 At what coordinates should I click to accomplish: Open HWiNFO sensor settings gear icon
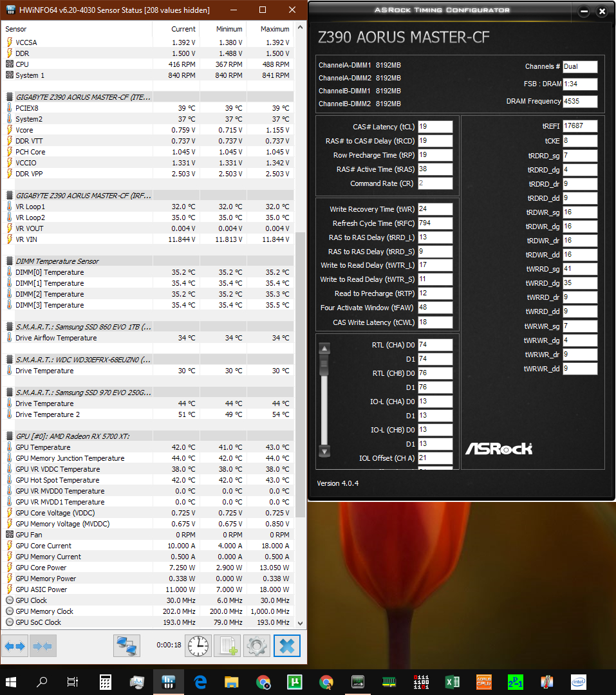(257, 646)
